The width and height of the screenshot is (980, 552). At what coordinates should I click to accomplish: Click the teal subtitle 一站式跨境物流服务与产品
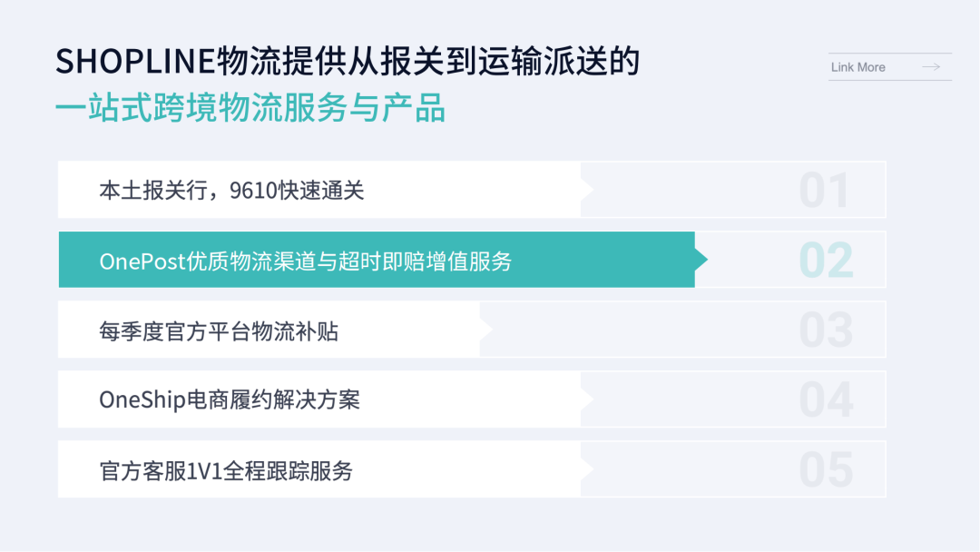pos(250,110)
